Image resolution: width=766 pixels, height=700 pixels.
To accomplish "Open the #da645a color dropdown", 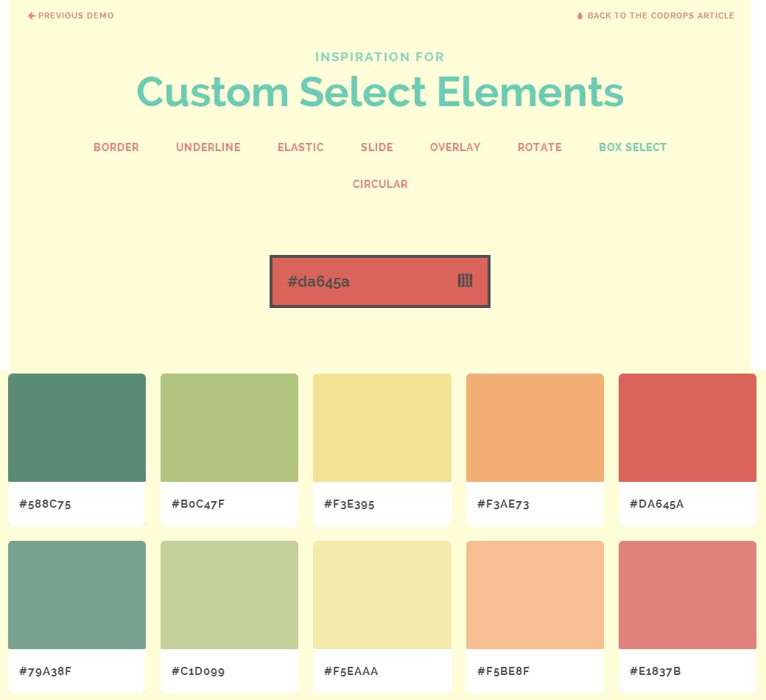I will point(380,281).
